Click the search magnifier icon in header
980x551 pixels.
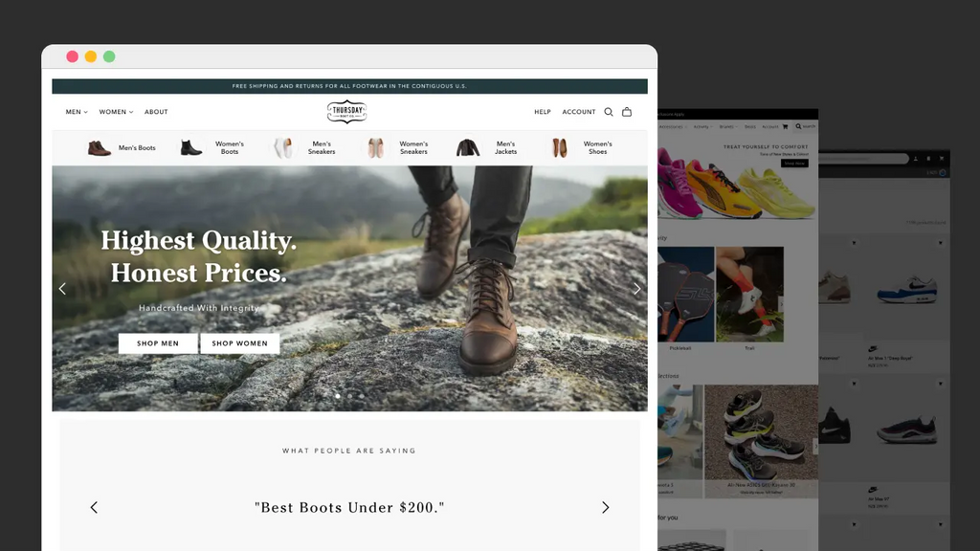click(609, 112)
